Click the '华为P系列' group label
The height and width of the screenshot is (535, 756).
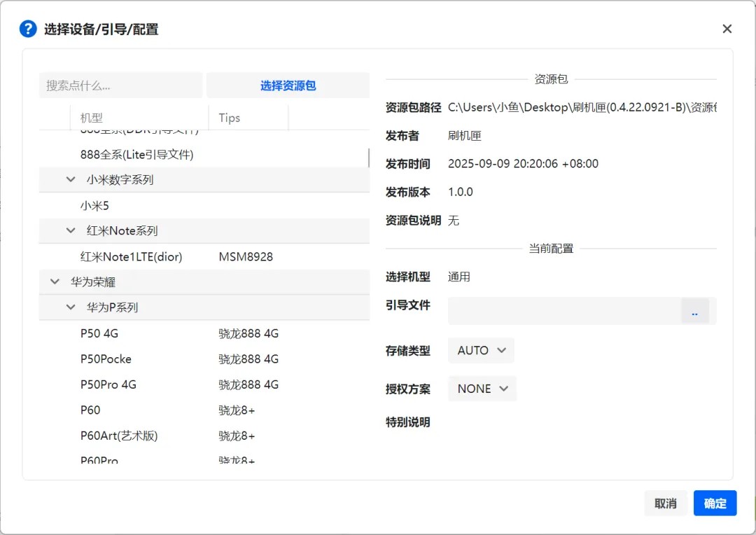click(x=112, y=307)
